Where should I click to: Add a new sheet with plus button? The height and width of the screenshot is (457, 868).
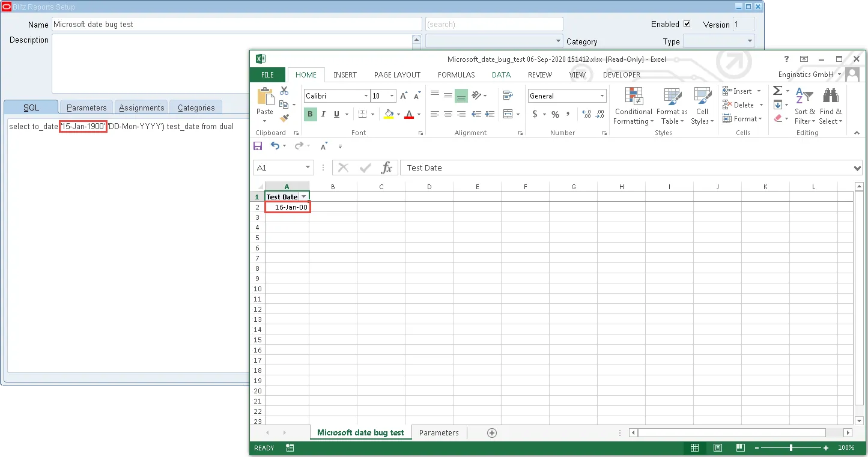[492, 432]
